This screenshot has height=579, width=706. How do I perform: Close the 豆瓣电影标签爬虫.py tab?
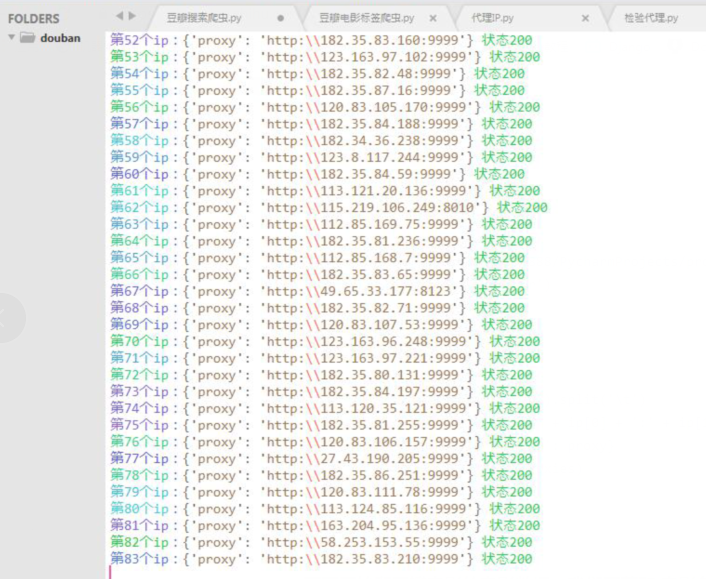[x=433, y=18]
